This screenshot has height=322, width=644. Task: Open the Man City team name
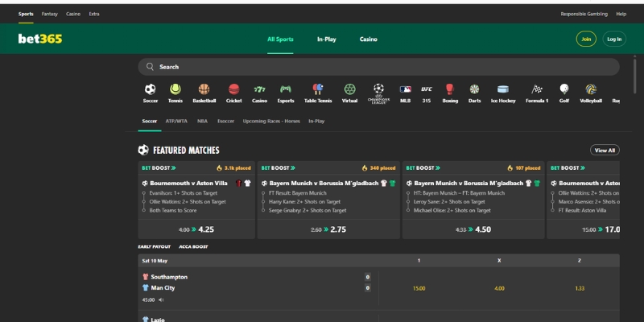pyautogui.click(x=163, y=287)
